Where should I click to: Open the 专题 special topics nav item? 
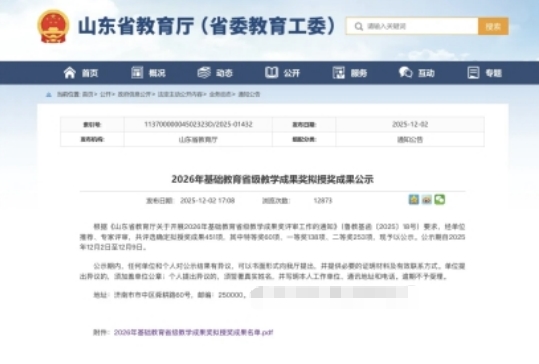(485, 73)
